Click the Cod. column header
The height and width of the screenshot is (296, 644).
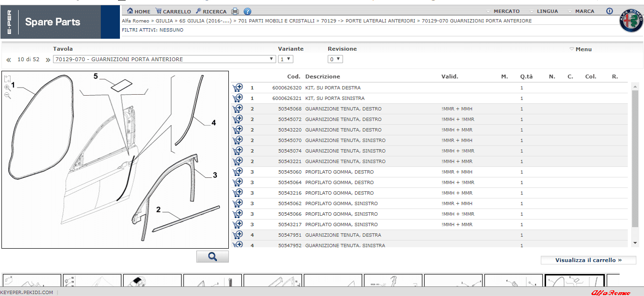tap(293, 77)
